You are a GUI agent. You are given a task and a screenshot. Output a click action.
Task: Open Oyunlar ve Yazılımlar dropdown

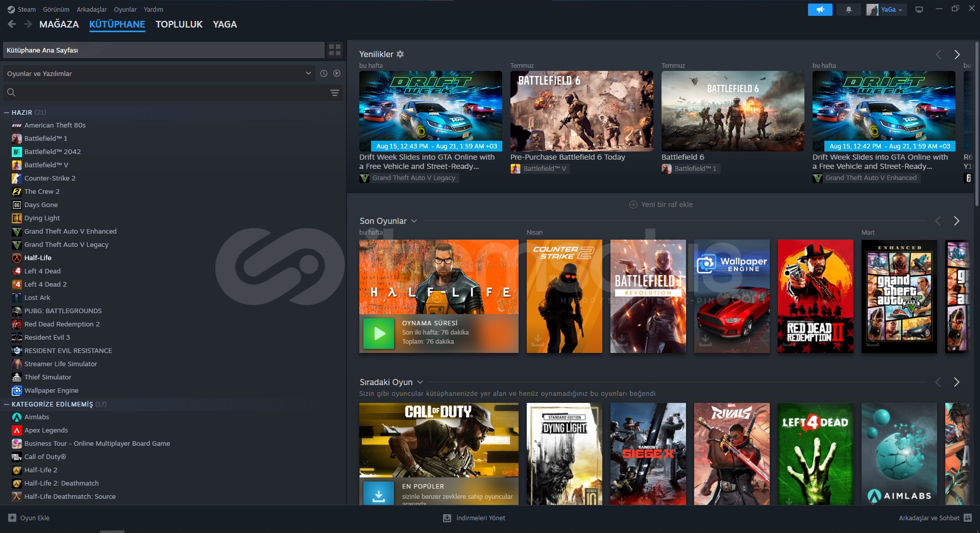pos(159,73)
